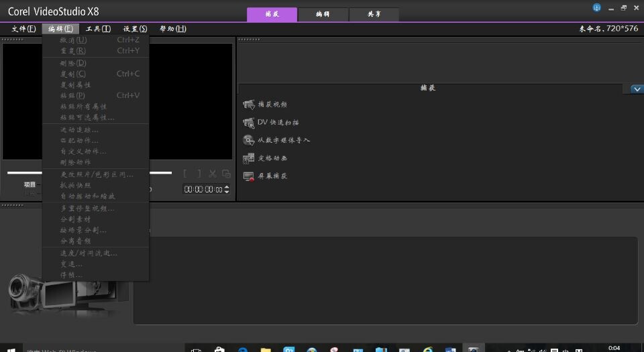Open 定格动画 stop motion tool
This screenshot has height=352, width=644.
pos(249,158)
